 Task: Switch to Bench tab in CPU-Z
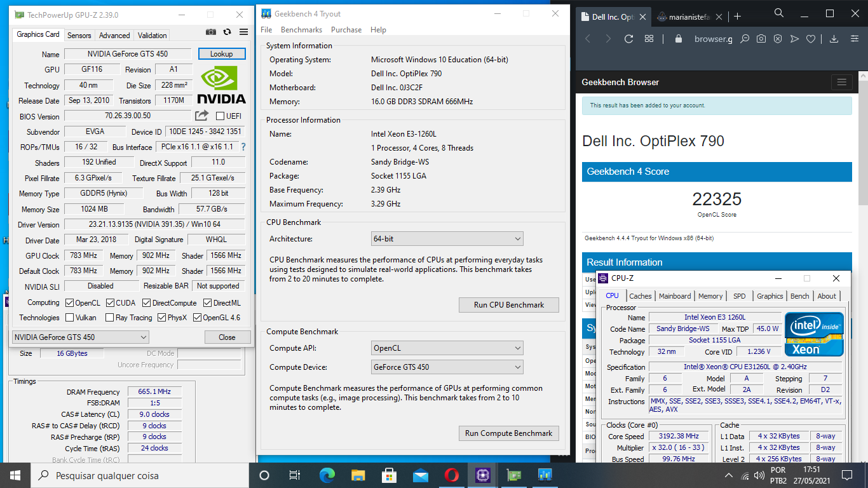point(800,296)
